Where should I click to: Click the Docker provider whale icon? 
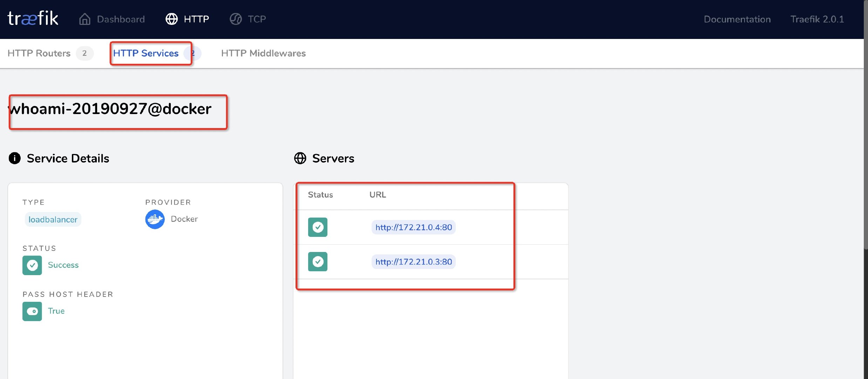click(x=155, y=219)
